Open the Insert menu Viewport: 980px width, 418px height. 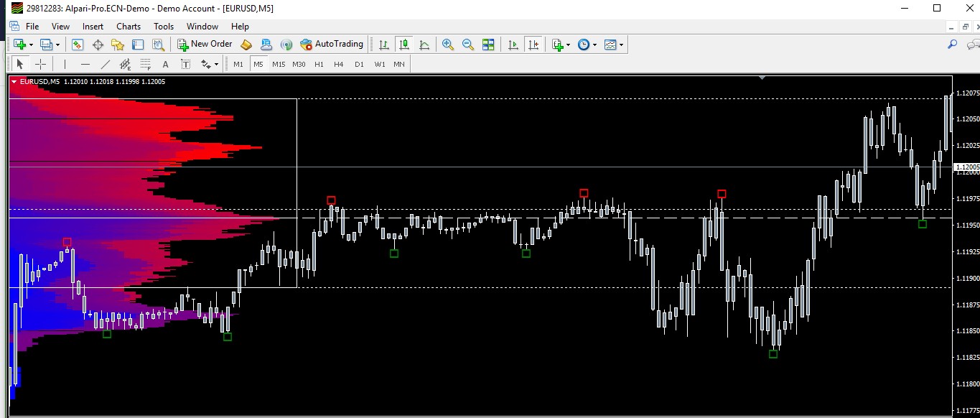pos(93,27)
